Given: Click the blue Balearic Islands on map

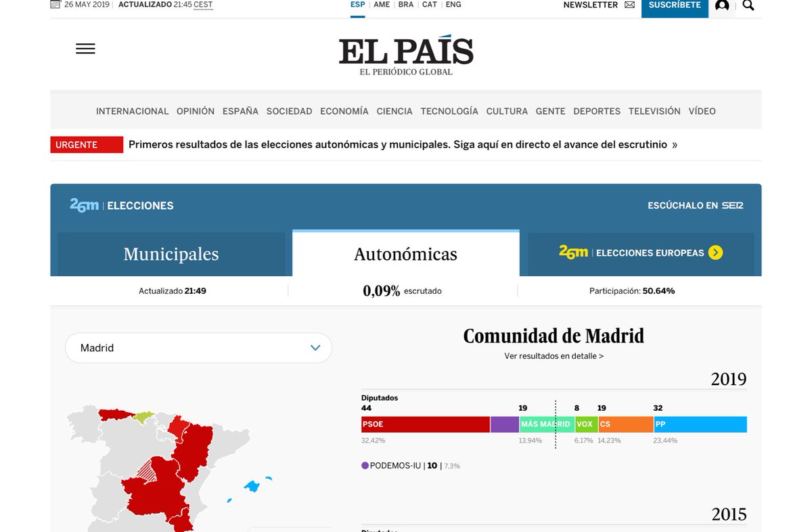Looking at the screenshot, I should pos(252,486).
